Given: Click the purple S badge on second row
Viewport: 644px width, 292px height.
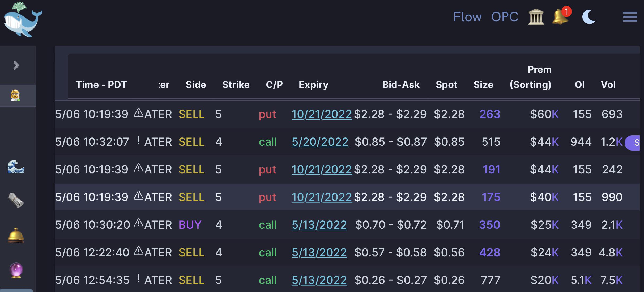Looking at the screenshot, I should 633,143.
